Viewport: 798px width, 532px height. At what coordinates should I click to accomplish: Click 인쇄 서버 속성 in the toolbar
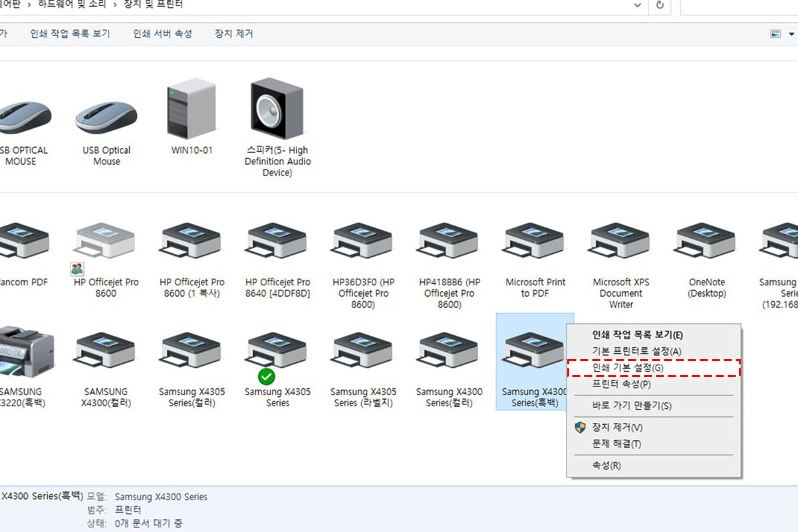pos(162,34)
